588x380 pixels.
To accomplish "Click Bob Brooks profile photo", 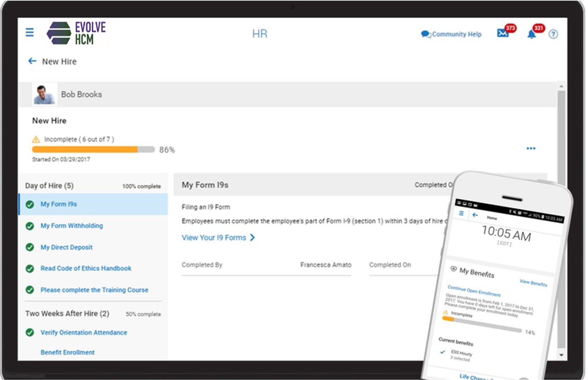I will click(45, 94).
